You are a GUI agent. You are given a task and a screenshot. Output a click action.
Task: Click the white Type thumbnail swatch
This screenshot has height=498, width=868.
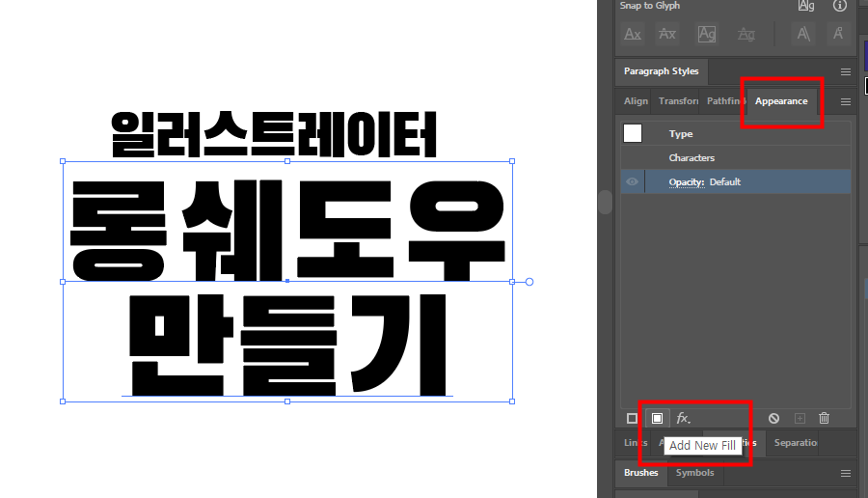(x=633, y=133)
